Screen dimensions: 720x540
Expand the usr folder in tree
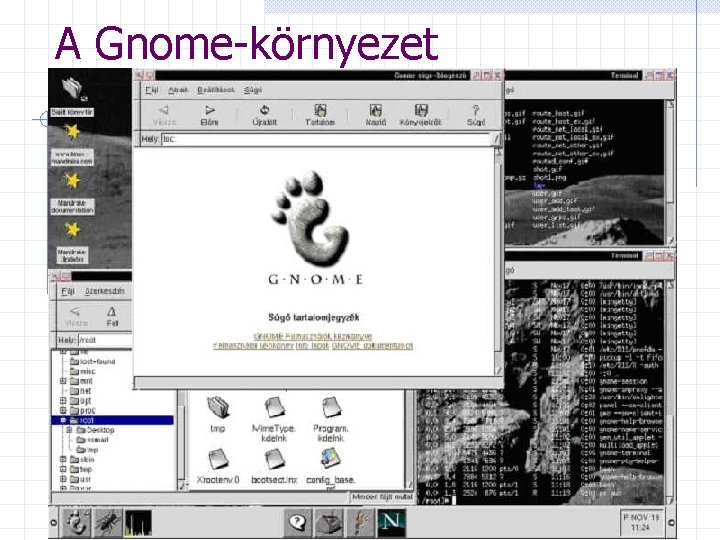63,479
